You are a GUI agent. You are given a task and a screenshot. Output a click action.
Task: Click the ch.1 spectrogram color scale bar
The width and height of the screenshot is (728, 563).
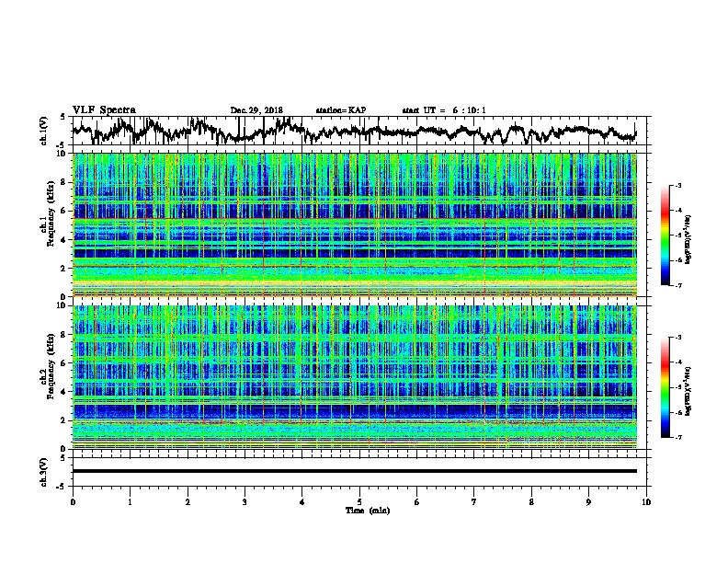[665, 236]
